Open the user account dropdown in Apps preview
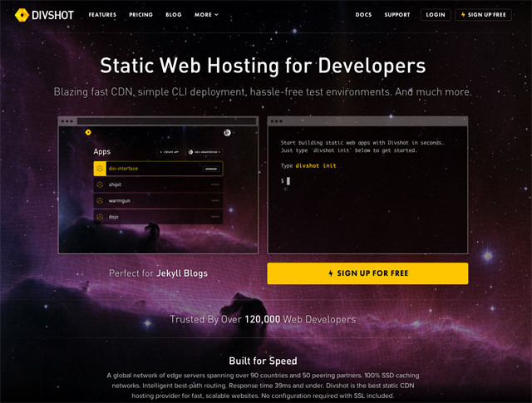Image resolution: width=532 pixels, height=403 pixels. click(x=204, y=152)
